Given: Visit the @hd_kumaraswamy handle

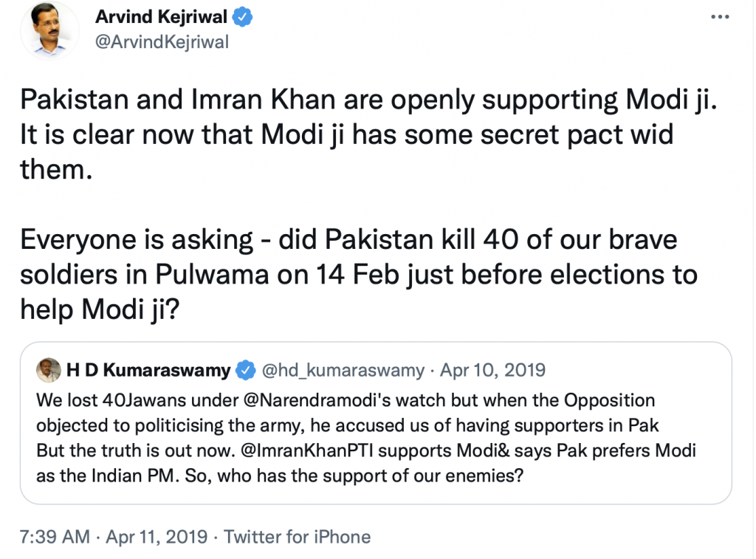Looking at the screenshot, I should [343, 370].
